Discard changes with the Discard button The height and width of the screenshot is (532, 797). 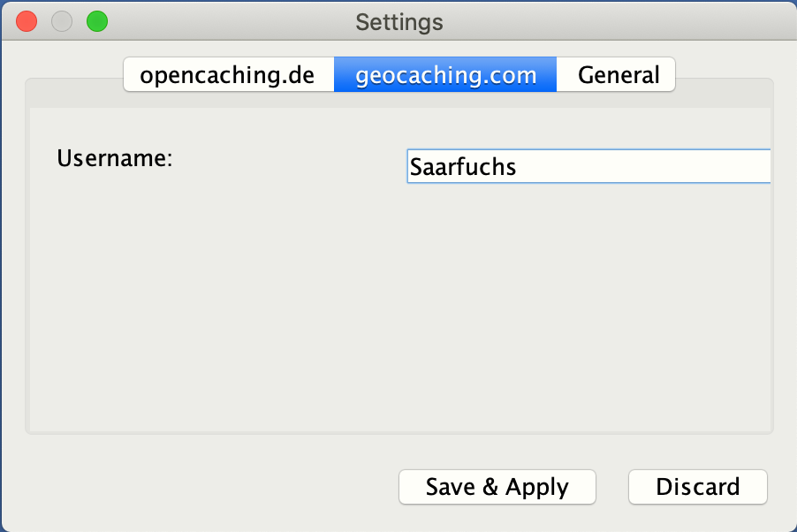pyautogui.click(x=697, y=487)
